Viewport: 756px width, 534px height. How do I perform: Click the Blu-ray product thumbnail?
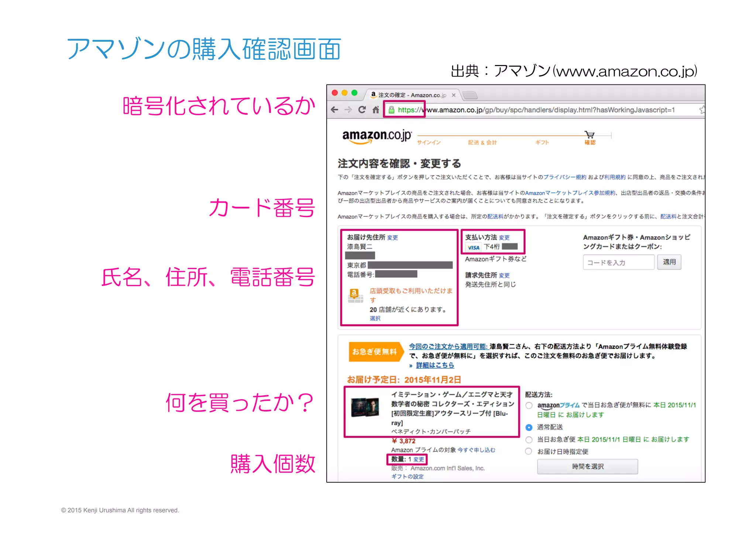[366, 407]
